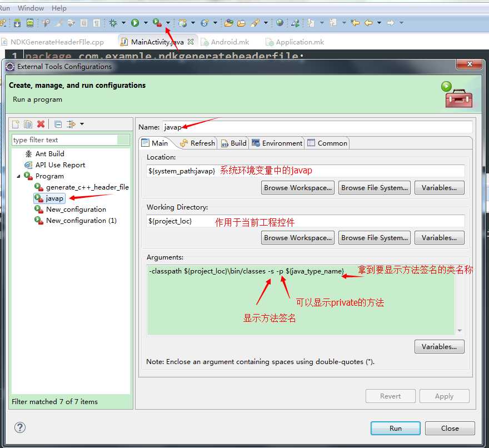Screen dimensions: 489x448
Task: Select New_configuration entry
Action: [76, 210]
